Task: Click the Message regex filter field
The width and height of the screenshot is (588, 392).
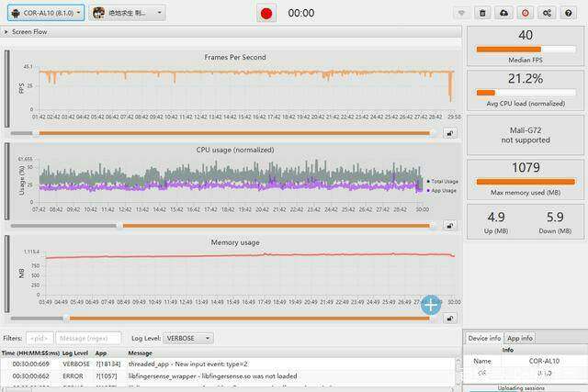Action: click(x=88, y=339)
